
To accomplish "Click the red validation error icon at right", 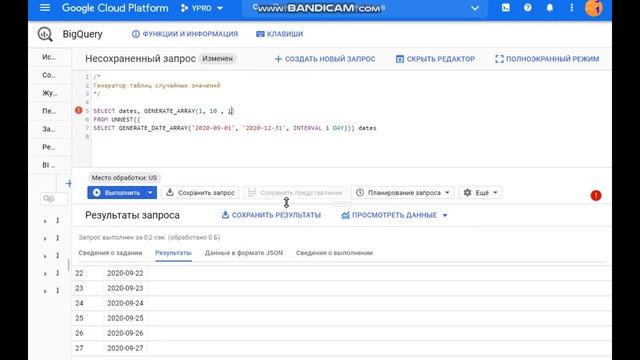I will click(x=596, y=196).
